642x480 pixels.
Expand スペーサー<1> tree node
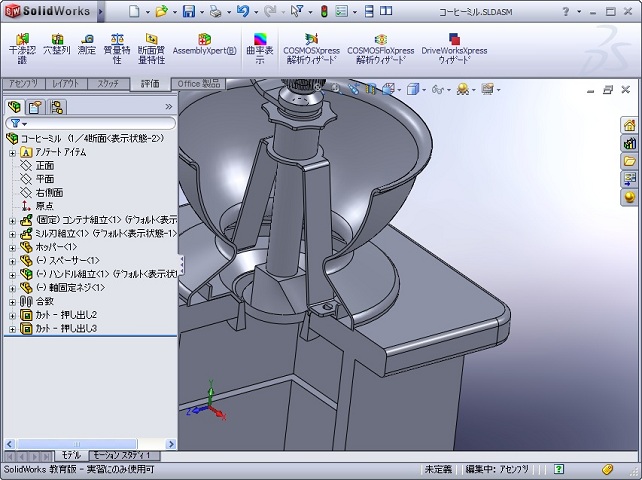(x=12, y=261)
